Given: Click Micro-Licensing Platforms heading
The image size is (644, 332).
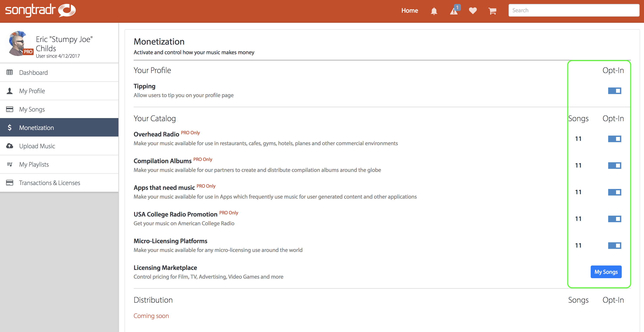Looking at the screenshot, I should tap(170, 241).
